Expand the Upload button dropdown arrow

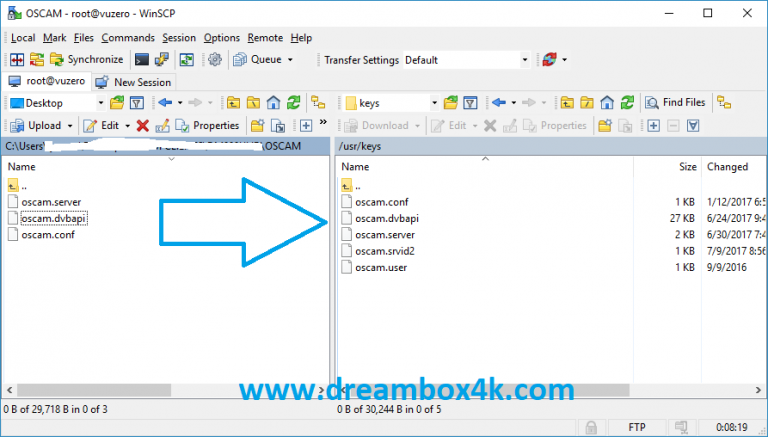click(70, 126)
